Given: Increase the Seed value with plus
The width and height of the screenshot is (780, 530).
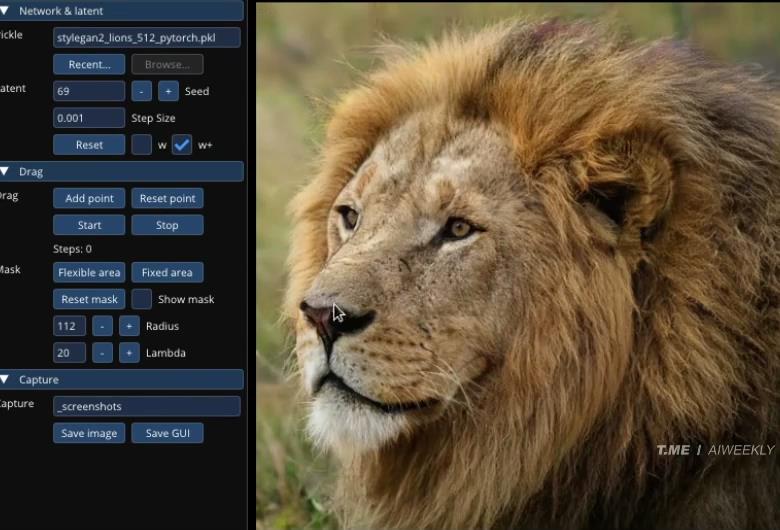Looking at the screenshot, I should 168,91.
